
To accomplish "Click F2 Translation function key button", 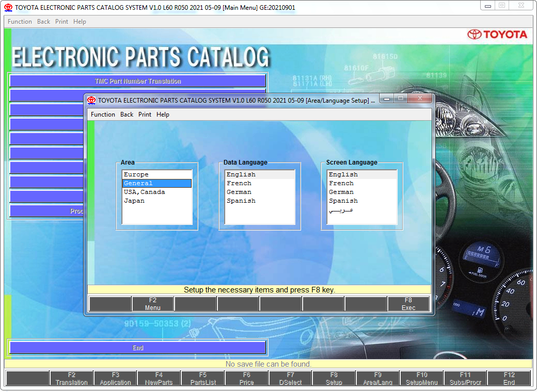I will [x=72, y=378].
